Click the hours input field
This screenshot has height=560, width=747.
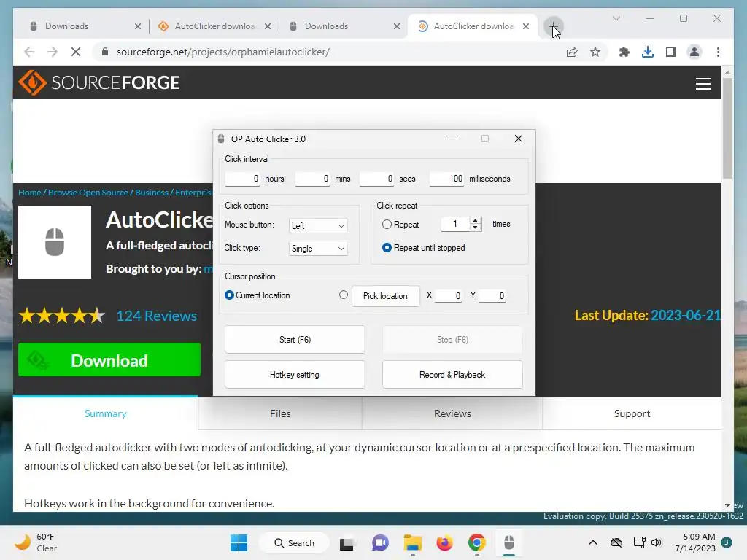pos(242,179)
